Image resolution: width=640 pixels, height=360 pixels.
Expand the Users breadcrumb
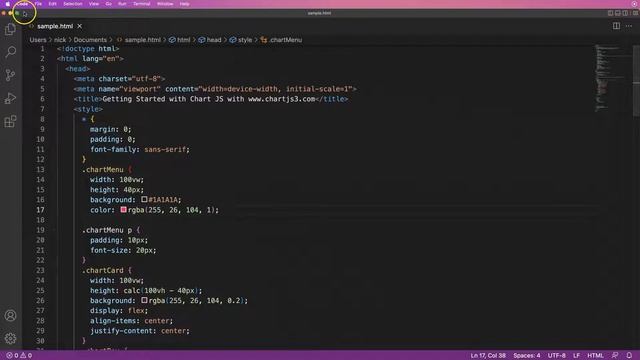pos(38,40)
